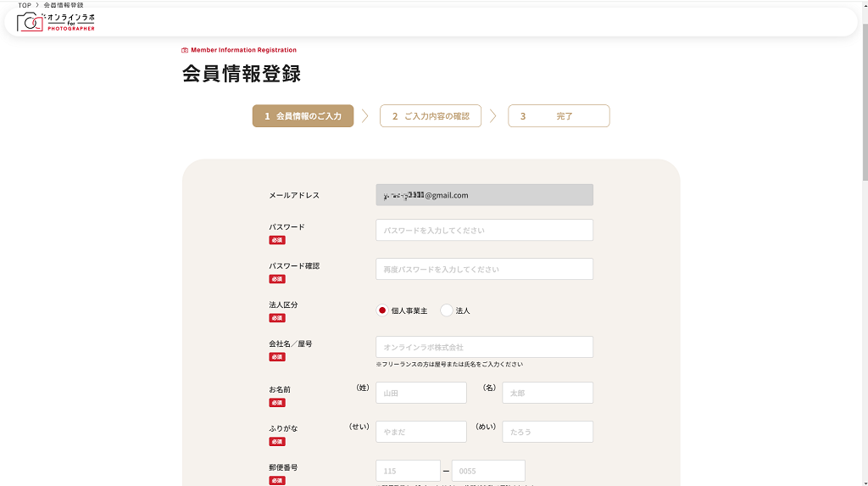The height and width of the screenshot is (486, 868).
Task: Click the 必須 badge under 法人区分
Action: (x=277, y=318)
